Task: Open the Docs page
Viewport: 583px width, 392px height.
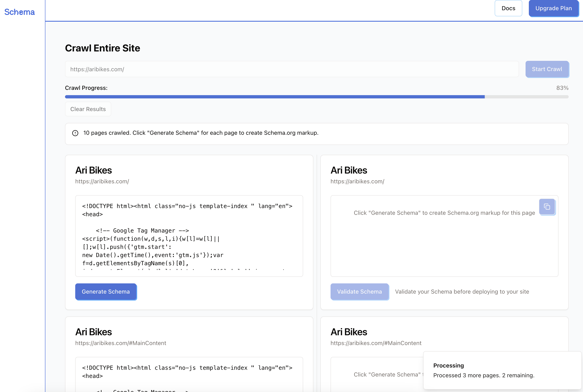Action: tap(508, 8)
